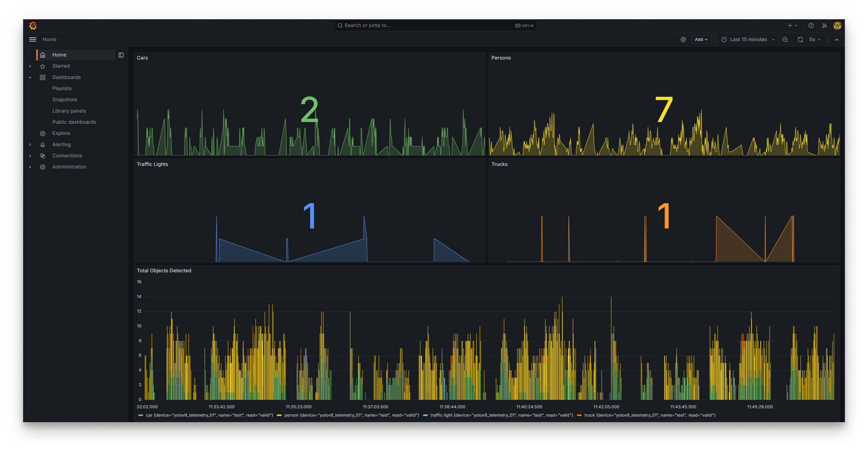Toggle the navigation hamburger menu
Viewport: 868px width, 450px height.
[33, 39]
